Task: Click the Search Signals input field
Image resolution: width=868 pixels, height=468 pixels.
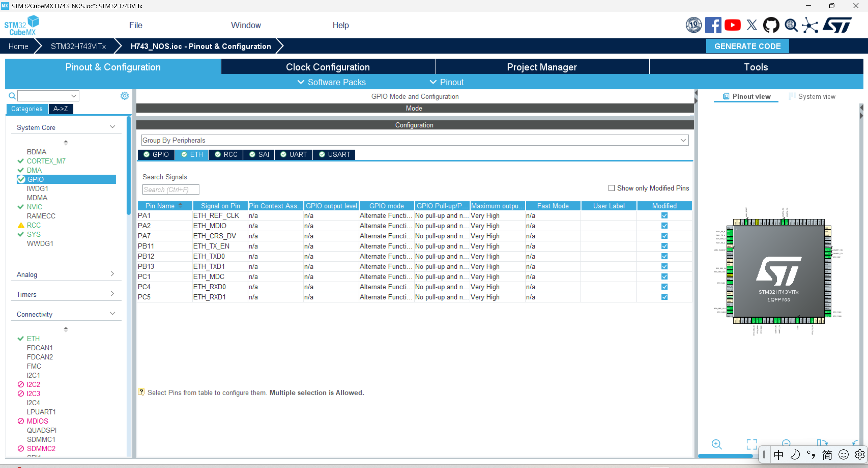Action: click(x=171, y=189)
